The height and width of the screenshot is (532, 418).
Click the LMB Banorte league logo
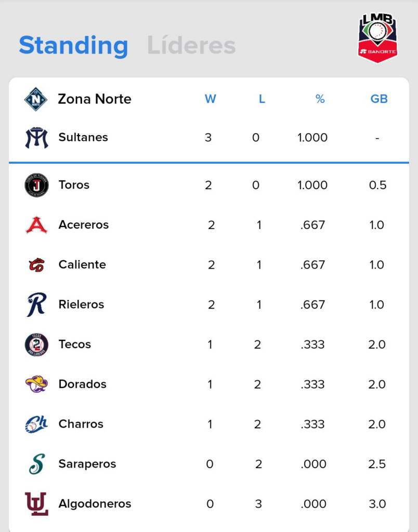(x=378, y=38)
